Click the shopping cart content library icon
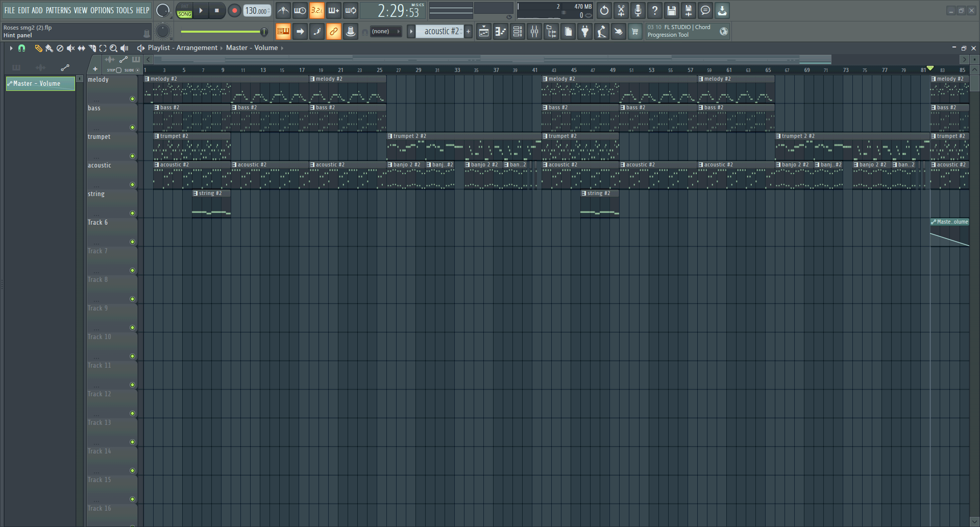This screenshot has width=980, height=527. tap(635, 32)
